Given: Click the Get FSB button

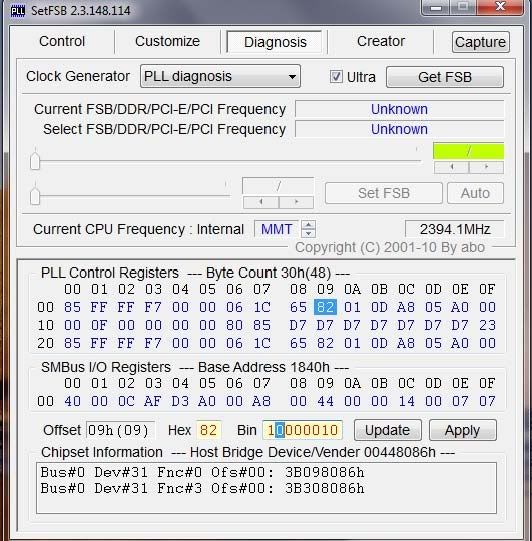Looking at the screenshot, I should tap(445, 77).
